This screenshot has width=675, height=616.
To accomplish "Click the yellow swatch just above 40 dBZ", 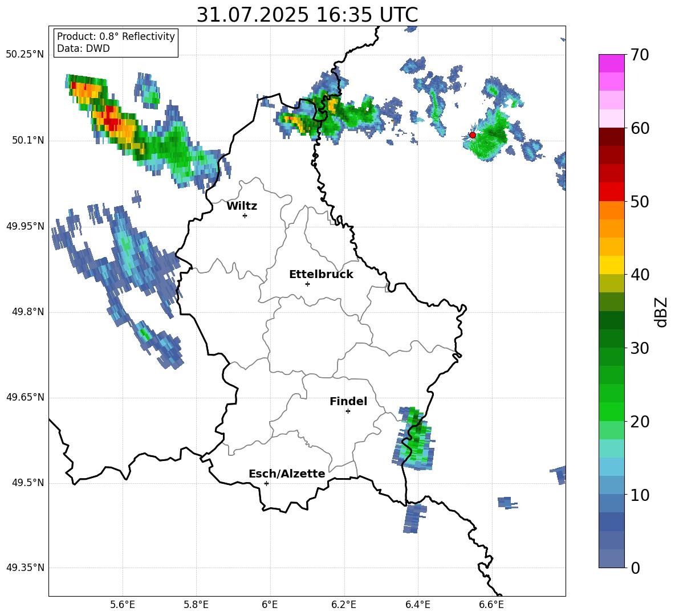I will (x=611, y=265).
